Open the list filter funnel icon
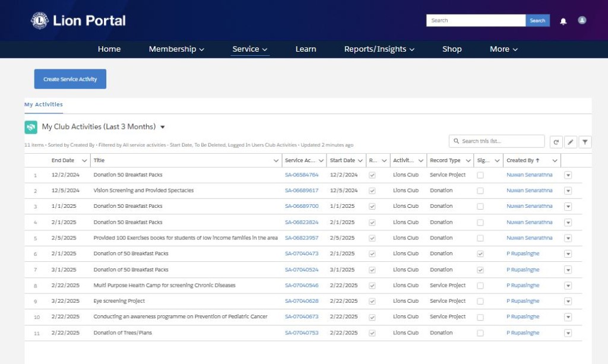 (x=585, y=142)
